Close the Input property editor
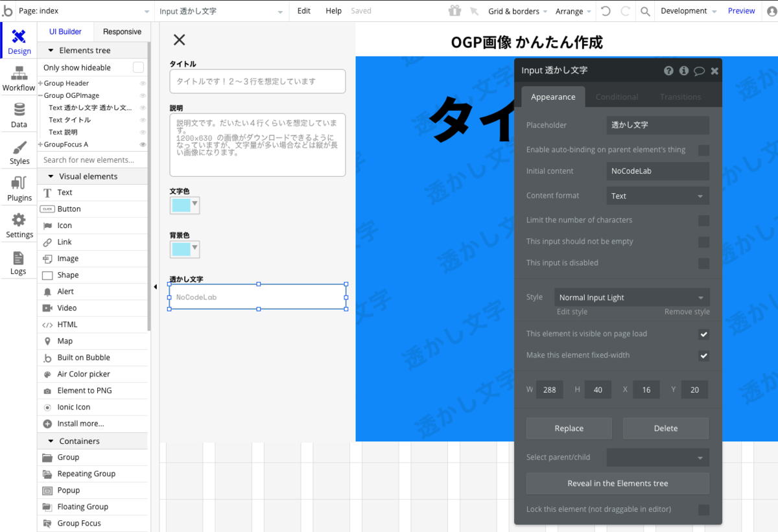The image size is (778, 532). click(x=714, y=71)
